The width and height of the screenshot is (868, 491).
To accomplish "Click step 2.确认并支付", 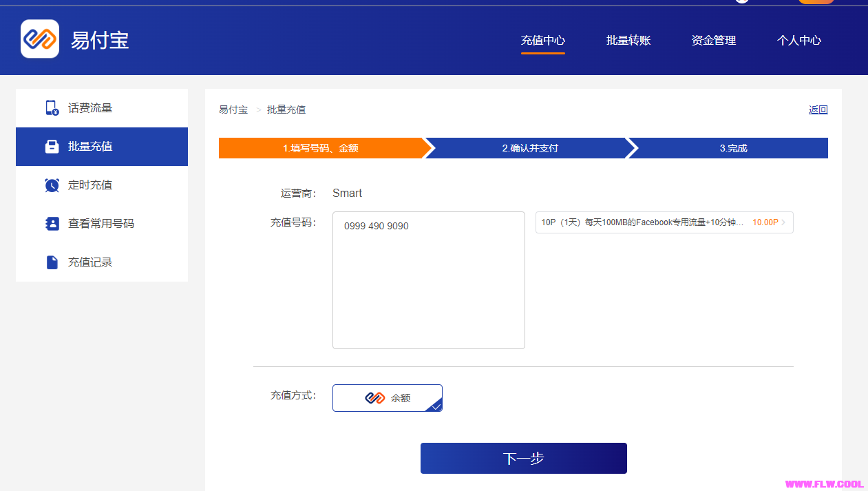I will 530,148.
